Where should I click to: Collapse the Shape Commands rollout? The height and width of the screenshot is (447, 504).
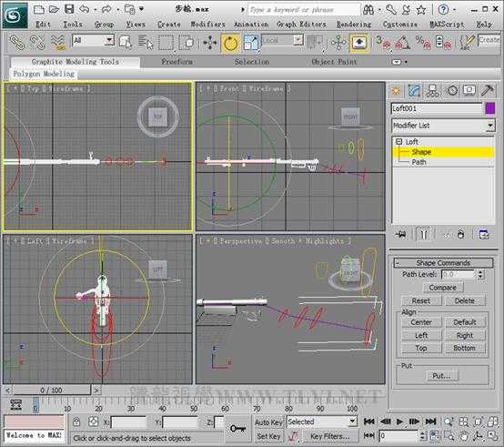pos(443,263)
